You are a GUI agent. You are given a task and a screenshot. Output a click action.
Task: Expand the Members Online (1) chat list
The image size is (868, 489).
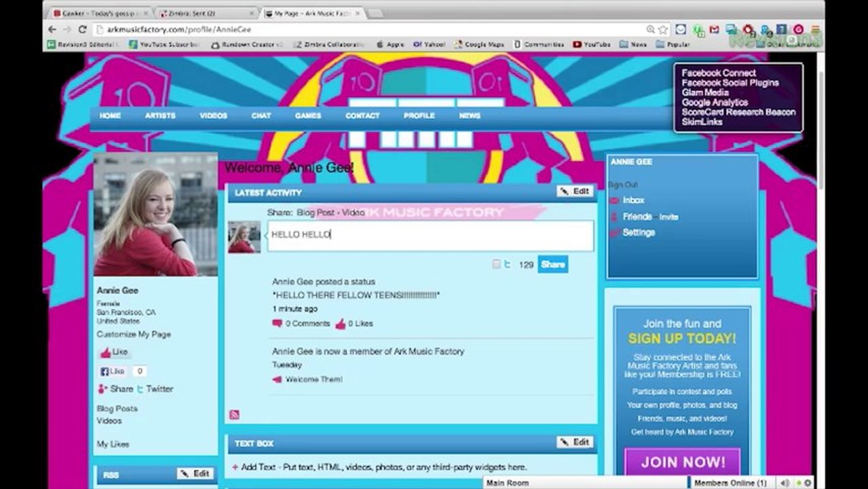coord(730,483)
